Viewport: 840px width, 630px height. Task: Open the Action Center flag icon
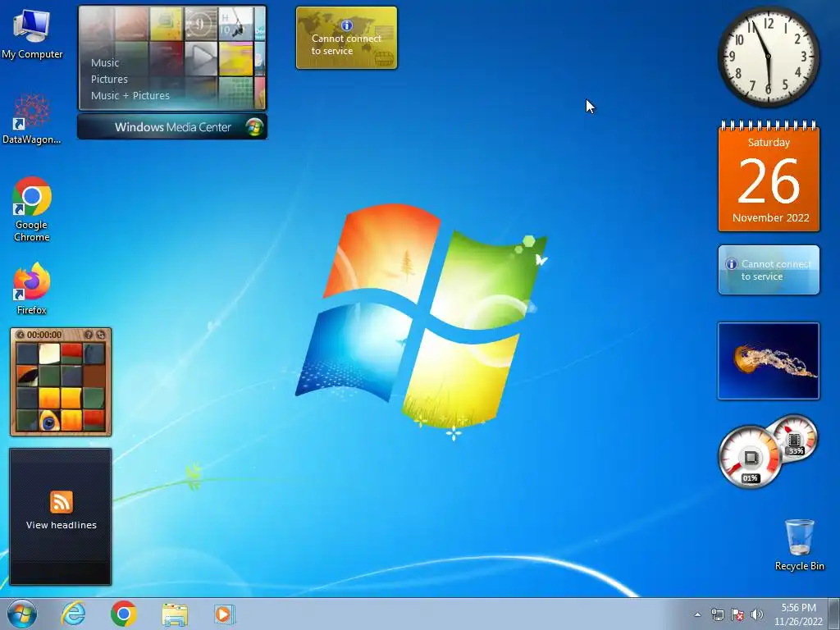[x=737, y=614]
